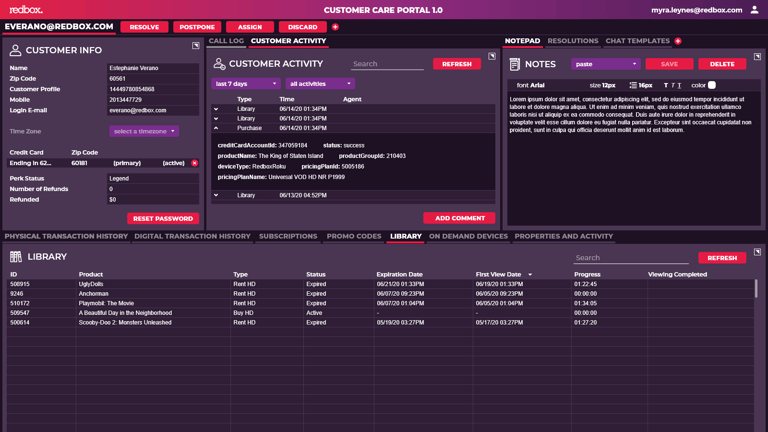Open Properties and Activity tab
The height and width of the screenshot is (432, 768).
564,237
